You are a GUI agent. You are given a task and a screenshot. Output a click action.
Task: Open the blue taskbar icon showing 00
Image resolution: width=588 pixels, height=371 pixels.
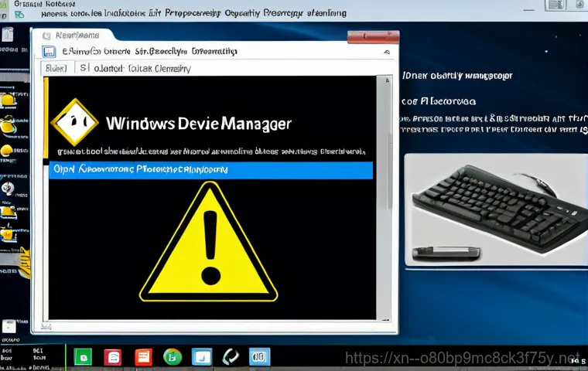[x=259, y=357]
